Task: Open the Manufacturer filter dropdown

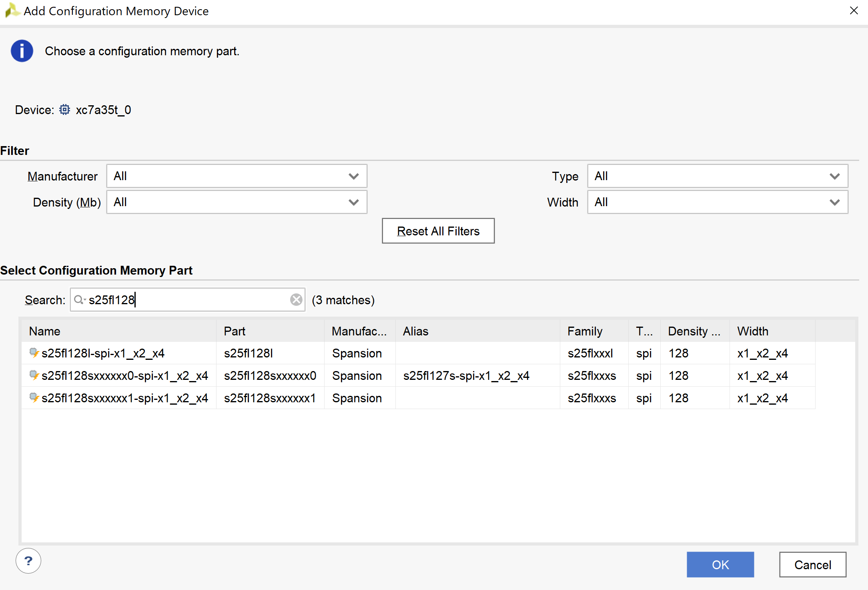Action: click(x=237, y=176)
